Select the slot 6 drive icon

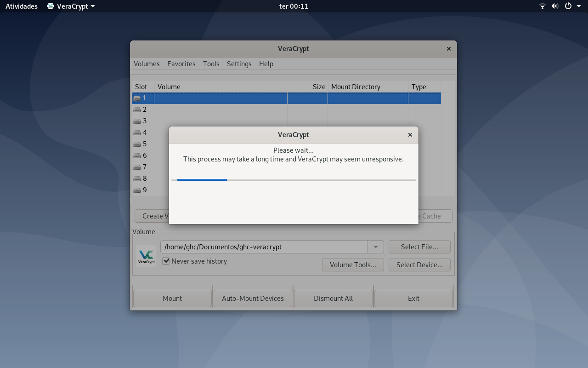pos(137,155)
